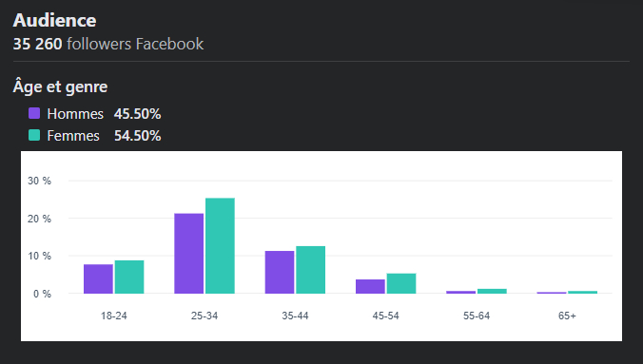Select the Hommes legend label
The width and height of the screenshot is (643, 364).
[75, 114]
